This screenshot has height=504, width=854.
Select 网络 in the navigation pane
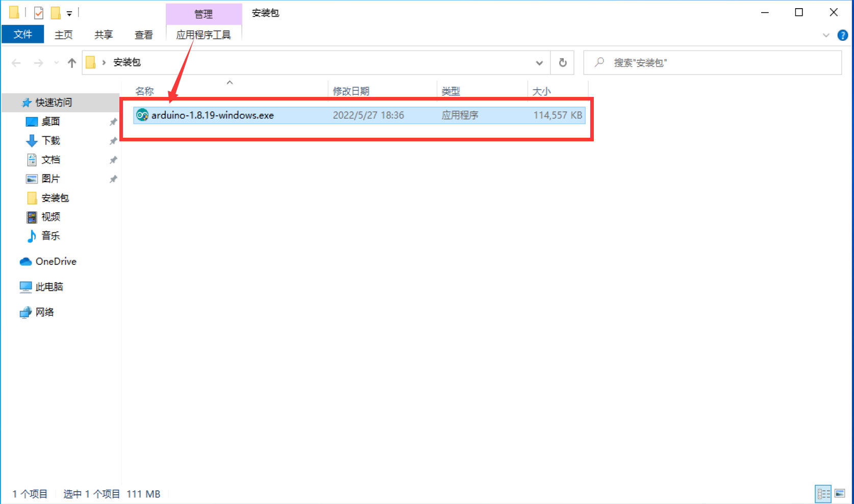(45, 312)
